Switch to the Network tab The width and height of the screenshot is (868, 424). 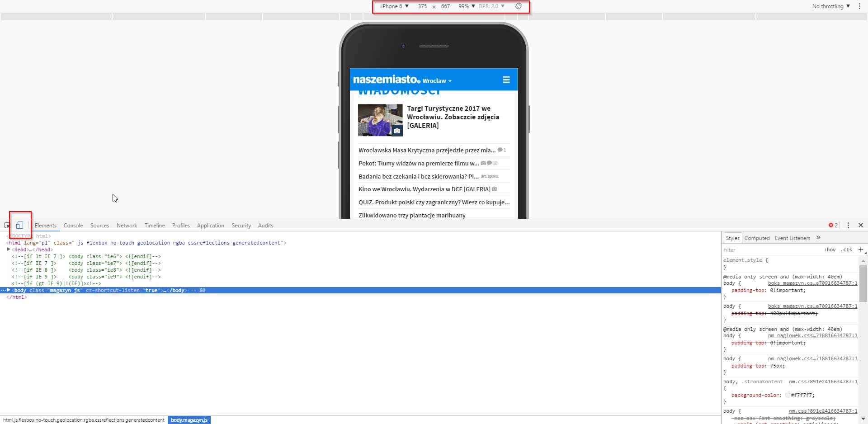(127, 226)
